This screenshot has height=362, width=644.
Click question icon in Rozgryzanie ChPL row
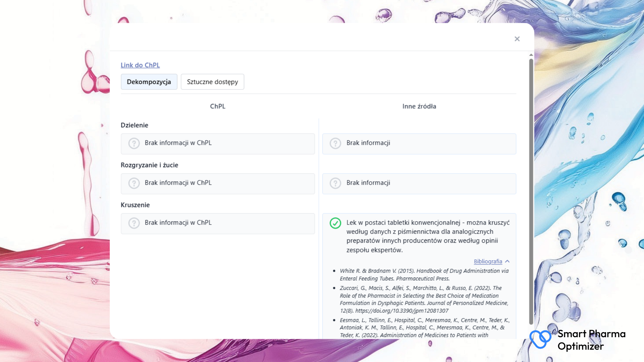pyautogui.click(x=134, y=183)
